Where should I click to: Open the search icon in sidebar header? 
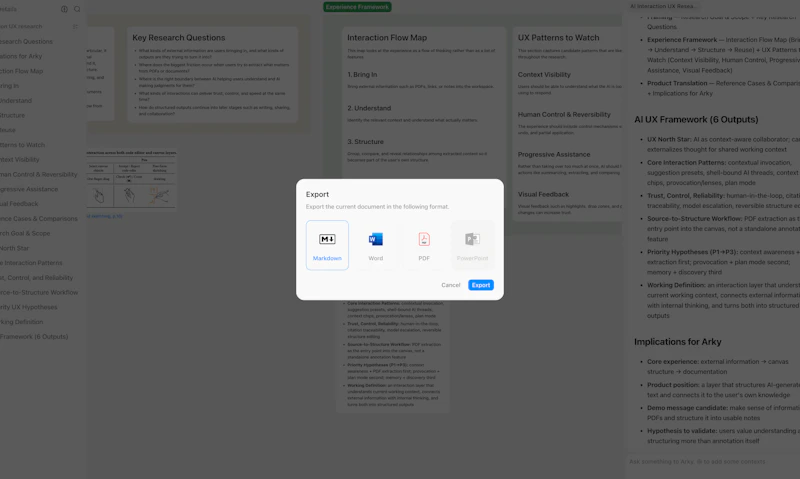pyautogui.click(x=77, y=9)
